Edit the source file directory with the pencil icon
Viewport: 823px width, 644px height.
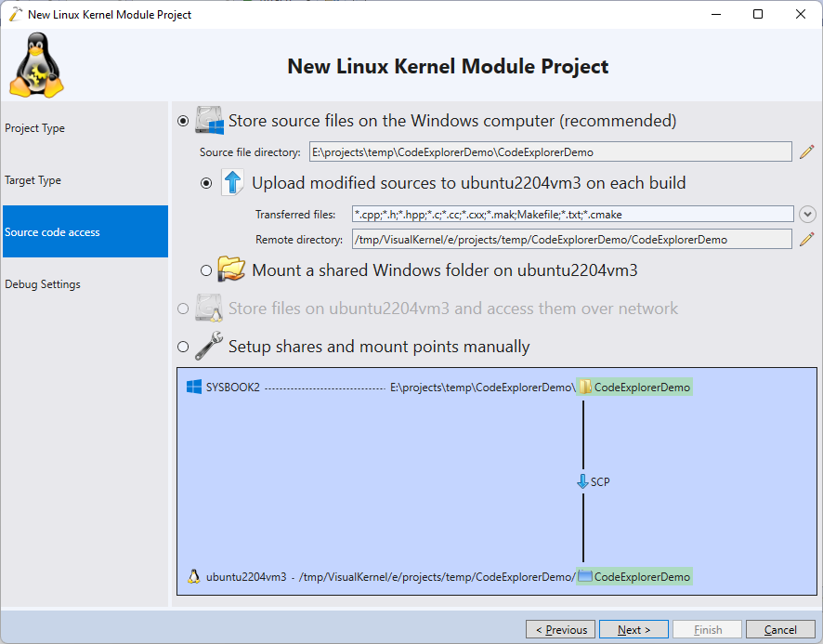pos(806,152)
